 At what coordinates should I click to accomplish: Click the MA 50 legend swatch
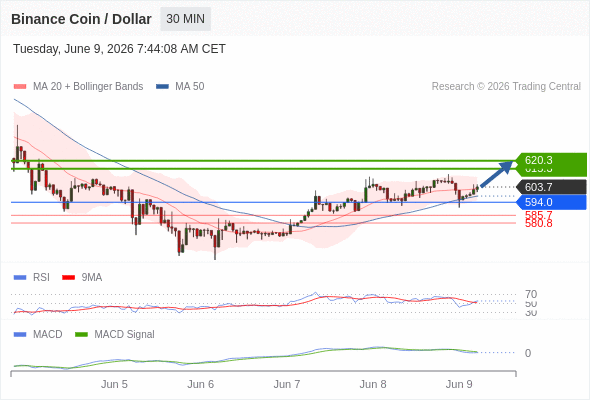click(163, 87)
